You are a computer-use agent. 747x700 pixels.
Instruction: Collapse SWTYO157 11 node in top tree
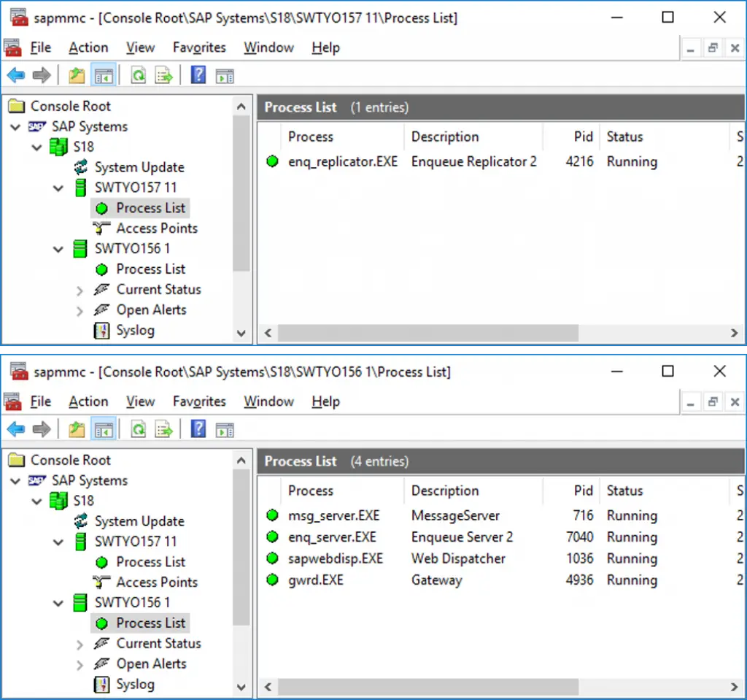(58, 188)
